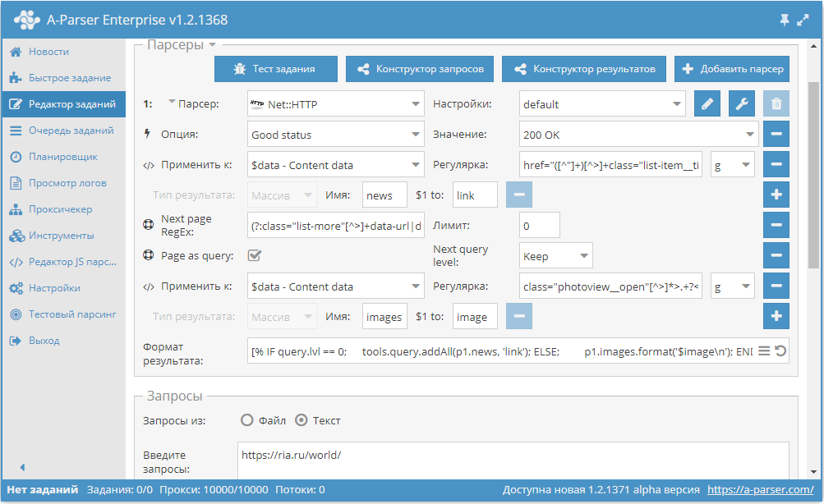Viewport: 824px width, 504px height.
Task: Click the Добавить парсер button
Action: (732, 69)
